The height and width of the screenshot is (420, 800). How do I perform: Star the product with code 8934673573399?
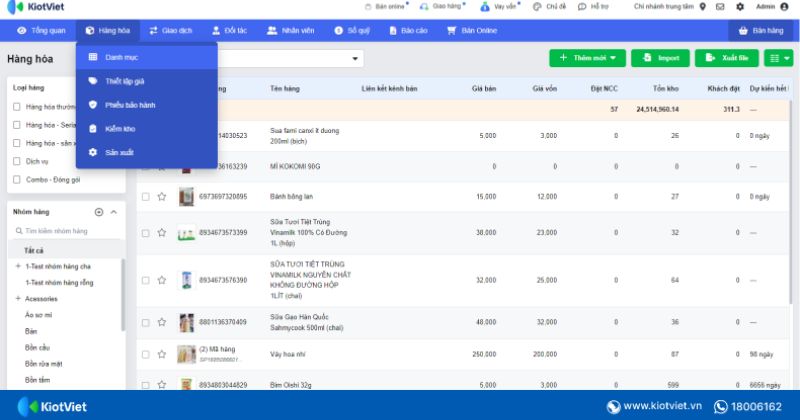tap(162, 233)
